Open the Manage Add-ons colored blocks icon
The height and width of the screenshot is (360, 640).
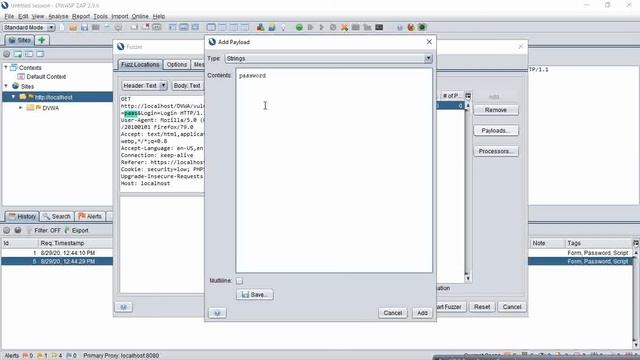(x=260, y=27)
